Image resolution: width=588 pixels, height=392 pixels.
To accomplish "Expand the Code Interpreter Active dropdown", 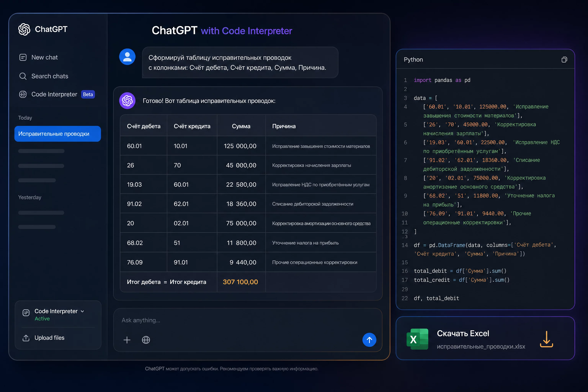I will tap(82, 311).
